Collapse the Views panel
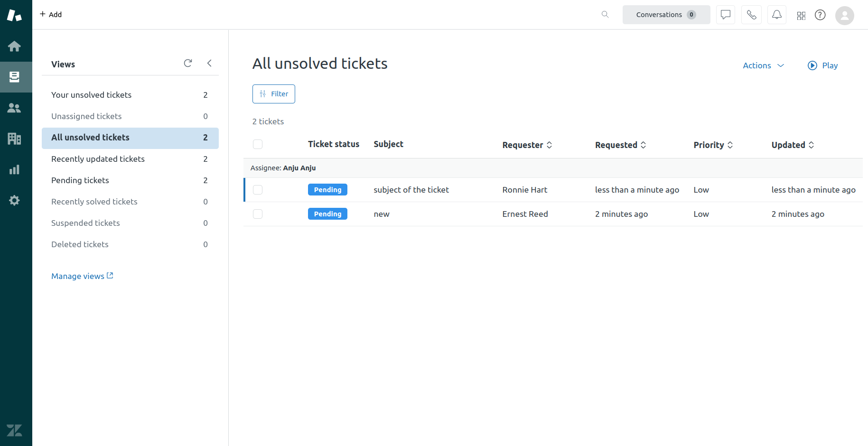The image size is (868, 446). click(x=209, y=63)
